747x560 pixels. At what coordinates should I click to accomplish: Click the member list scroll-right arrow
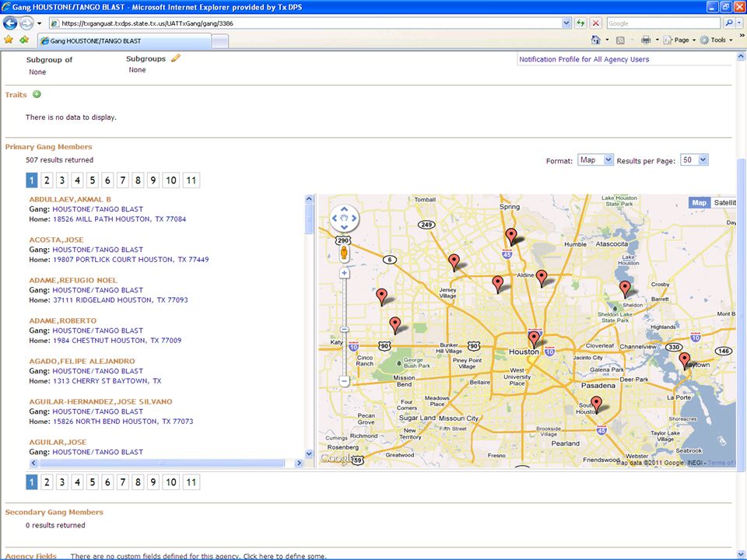pos(299,463)
